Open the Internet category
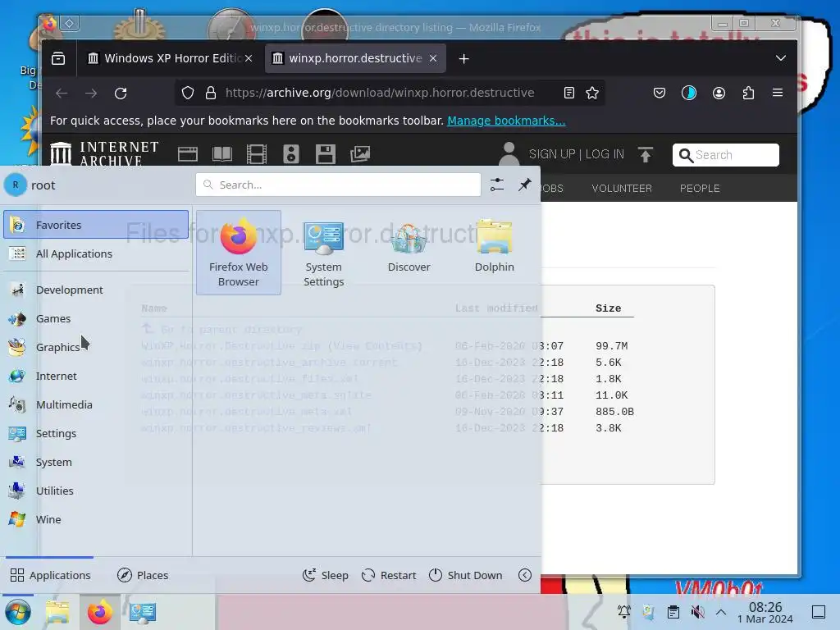 (x=96, y=376)
